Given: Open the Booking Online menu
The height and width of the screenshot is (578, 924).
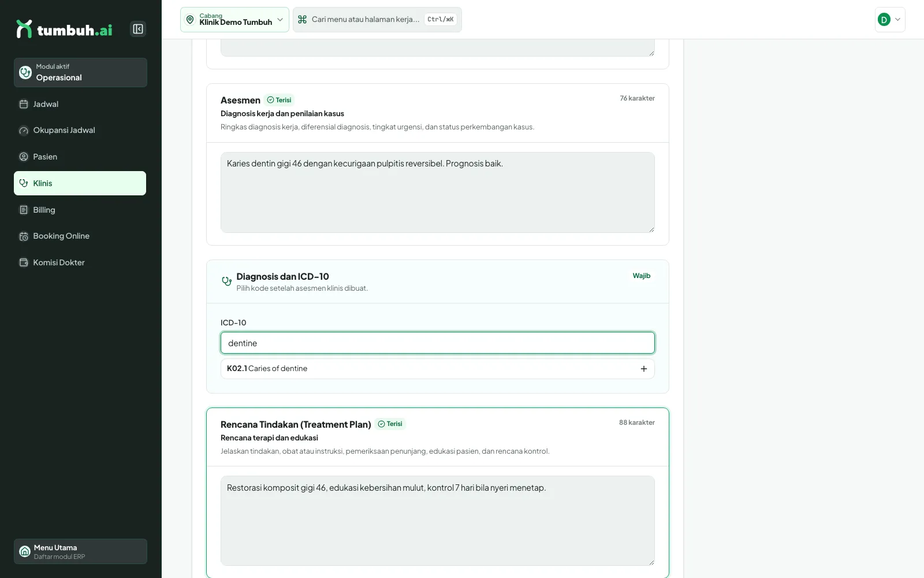Looking at the screenshot, I should click(80, 236).
